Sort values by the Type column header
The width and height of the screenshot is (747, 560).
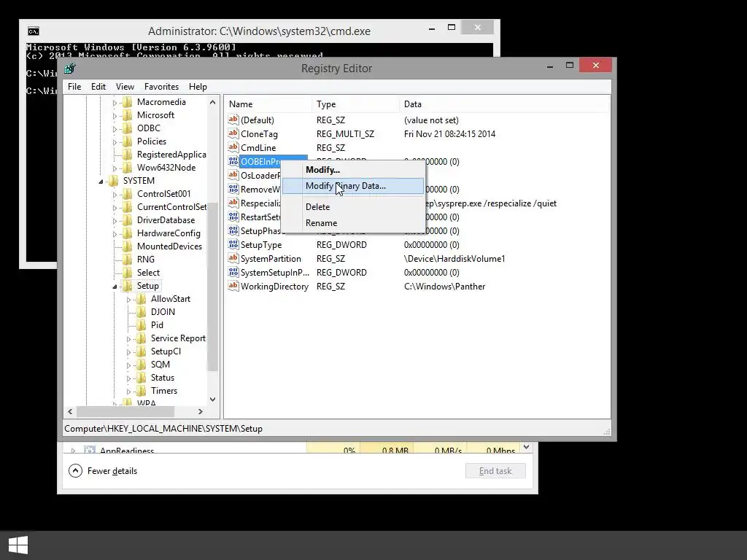[x=355, y=104]
